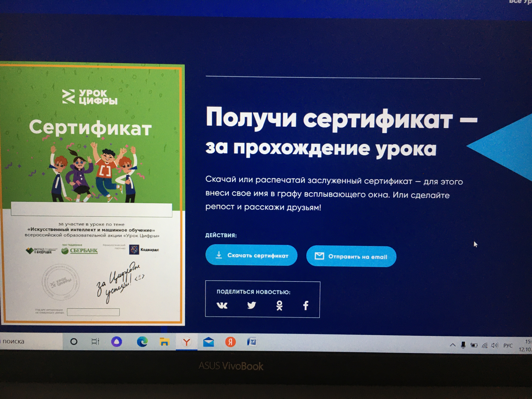Click the Кодвардс logo on certificate
The image size is (532, 399).
pos(144,249)
